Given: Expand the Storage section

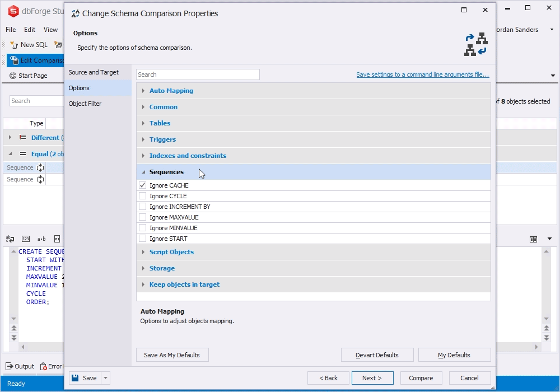Looking at the screenshot, I should pos(143,268).
